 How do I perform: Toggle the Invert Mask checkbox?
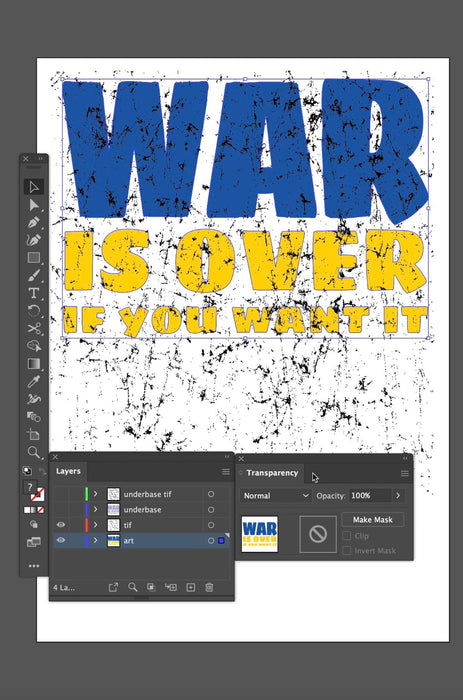pos(346,550)
